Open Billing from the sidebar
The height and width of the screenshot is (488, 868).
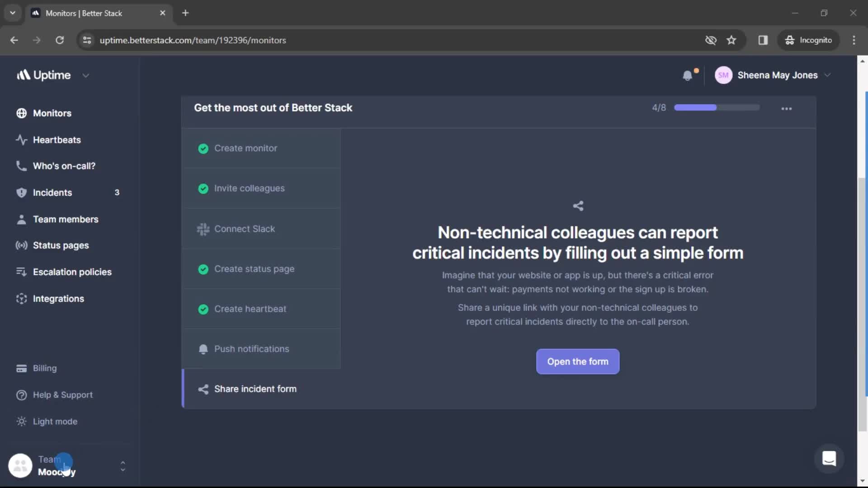[x=45, y=368]
